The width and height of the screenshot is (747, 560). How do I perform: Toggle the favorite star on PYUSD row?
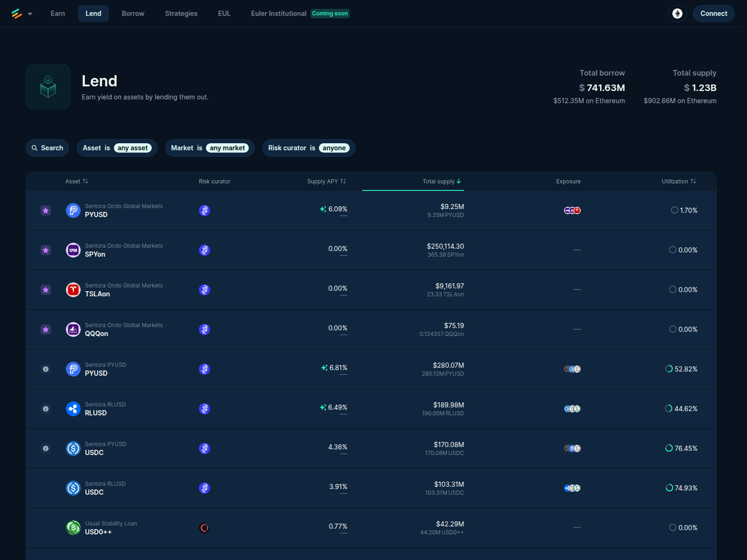coord(45,210)
